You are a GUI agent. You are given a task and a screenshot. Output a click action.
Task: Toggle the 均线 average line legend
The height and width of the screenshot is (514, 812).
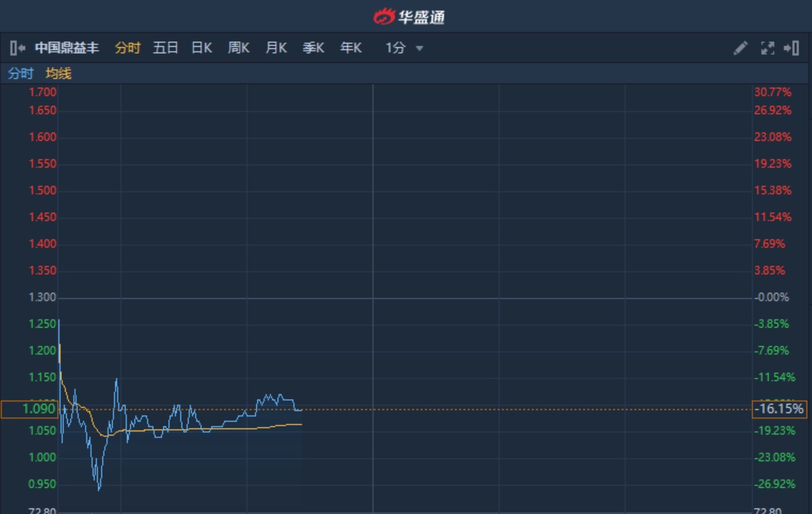click(x=58, y=73)
